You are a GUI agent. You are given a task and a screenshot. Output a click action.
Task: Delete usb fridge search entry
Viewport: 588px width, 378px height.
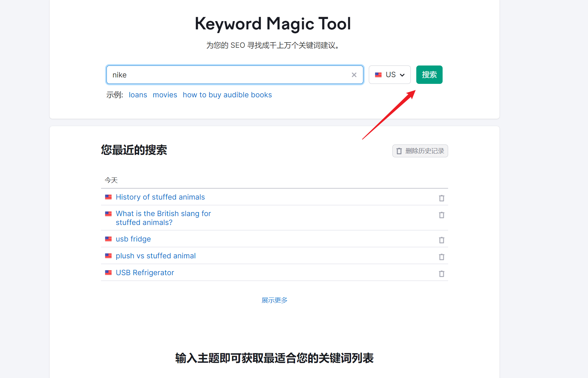pos(441,240)
